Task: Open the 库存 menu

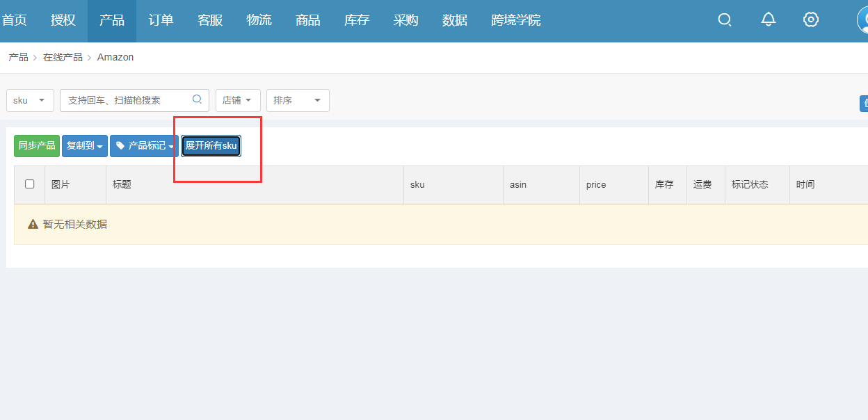Action: [x=357, y=20]
